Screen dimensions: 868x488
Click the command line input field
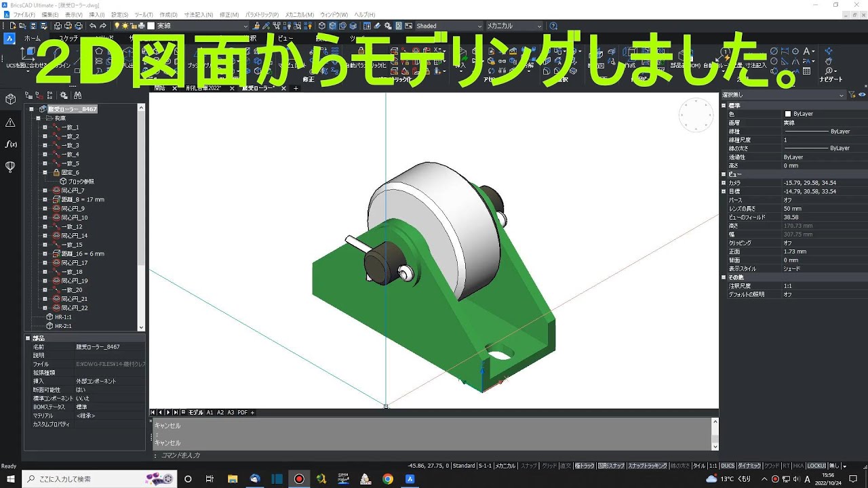click(x=434, y=455)
